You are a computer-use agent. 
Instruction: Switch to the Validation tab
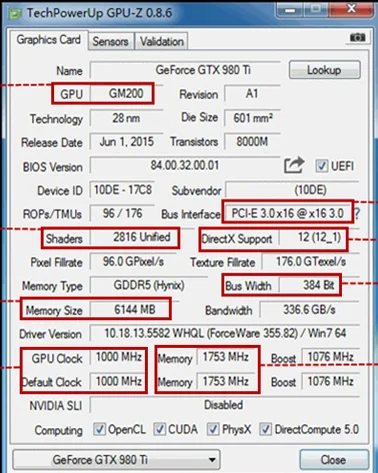click(162, 41)
